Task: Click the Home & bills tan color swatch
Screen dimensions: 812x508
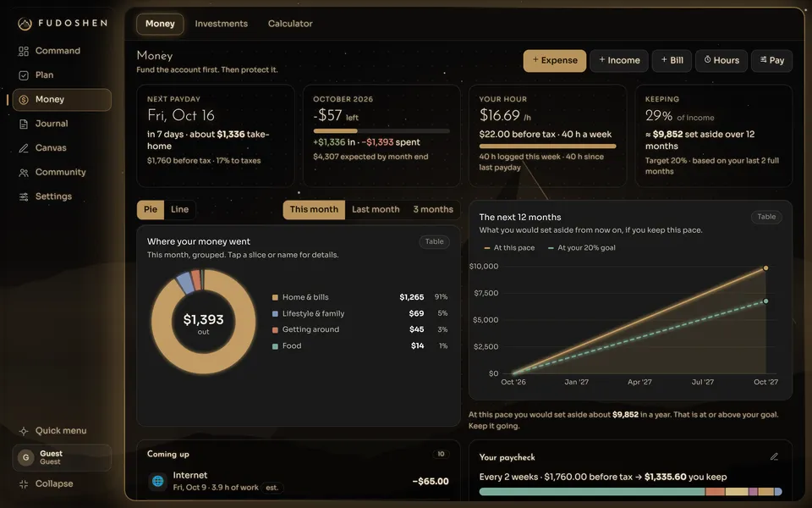Action: 275,297
